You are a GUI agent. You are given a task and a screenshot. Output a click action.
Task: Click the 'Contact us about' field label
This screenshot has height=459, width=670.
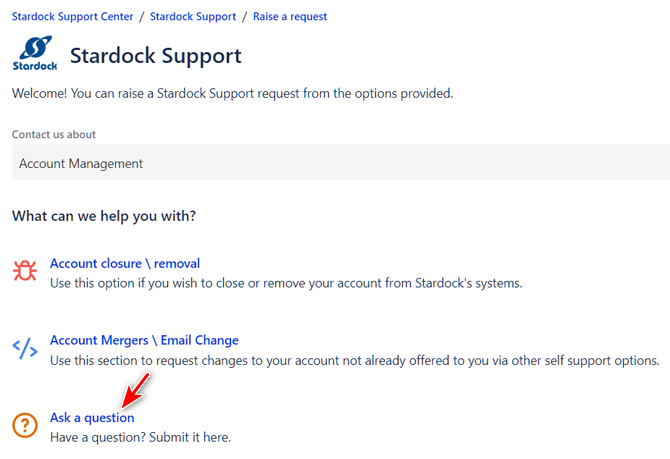pos(54,134)
